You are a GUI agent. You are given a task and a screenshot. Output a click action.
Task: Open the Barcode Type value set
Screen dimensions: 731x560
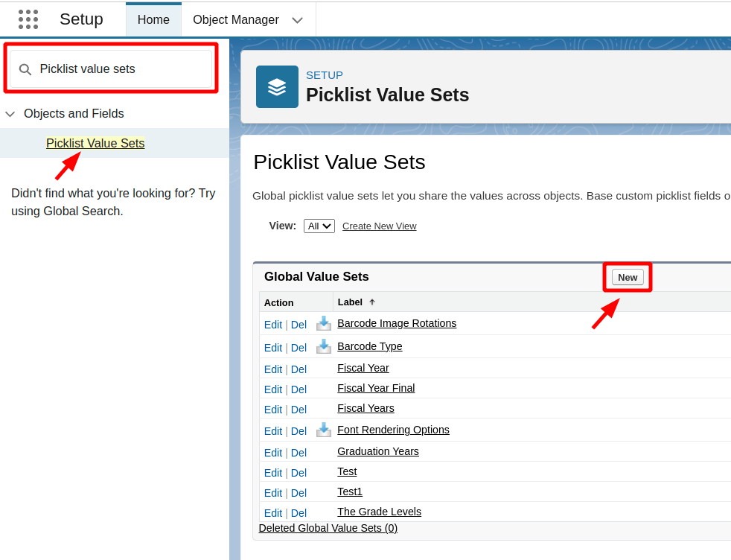370,346
